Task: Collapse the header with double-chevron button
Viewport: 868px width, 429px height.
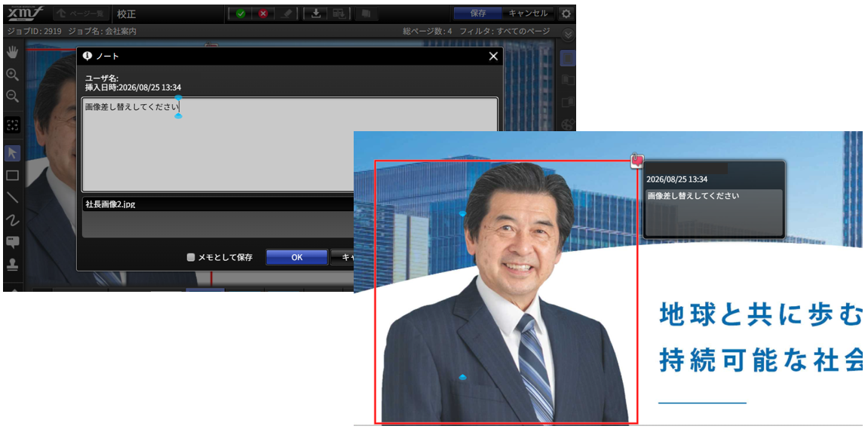Action: coord(568,34)
